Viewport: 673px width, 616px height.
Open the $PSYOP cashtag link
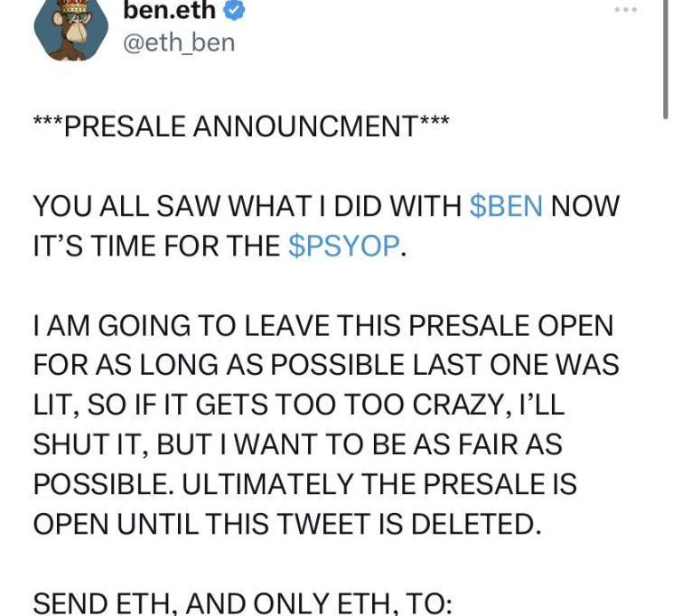tap(343, 247)
